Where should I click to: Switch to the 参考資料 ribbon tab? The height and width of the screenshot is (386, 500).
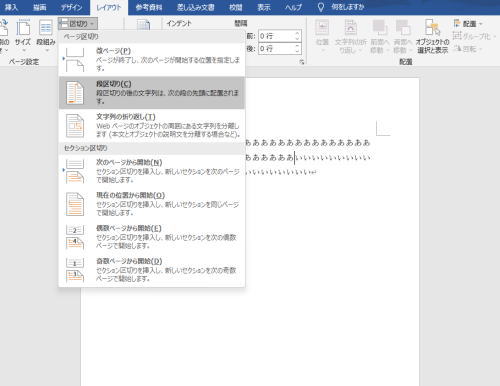tap(149, 7)
